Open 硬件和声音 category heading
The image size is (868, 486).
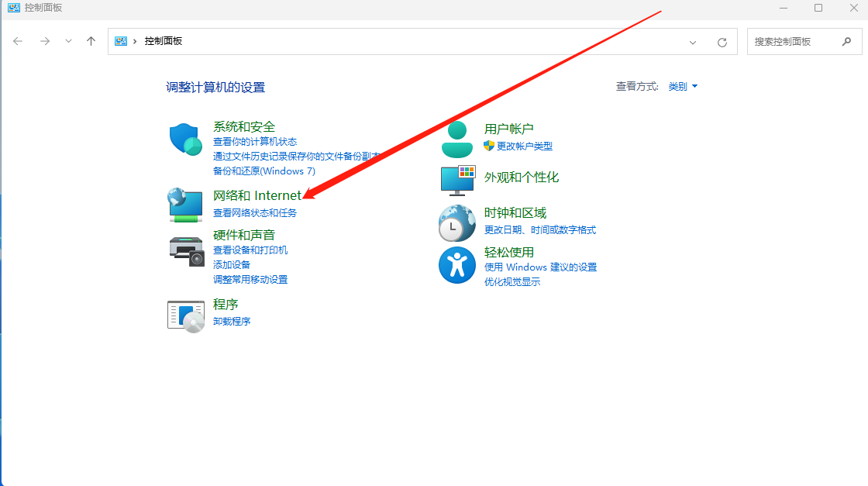pos(244,235)
